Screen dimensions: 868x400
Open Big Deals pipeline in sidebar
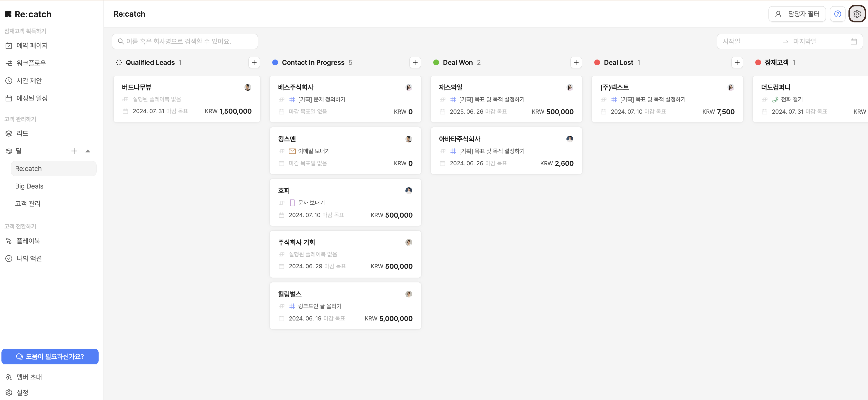click(29, 186)
